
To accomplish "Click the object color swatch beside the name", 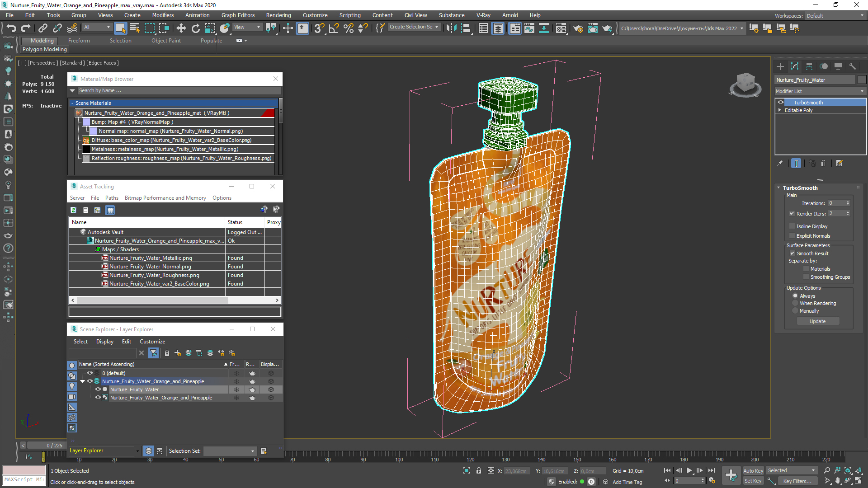I will (862, 80).
